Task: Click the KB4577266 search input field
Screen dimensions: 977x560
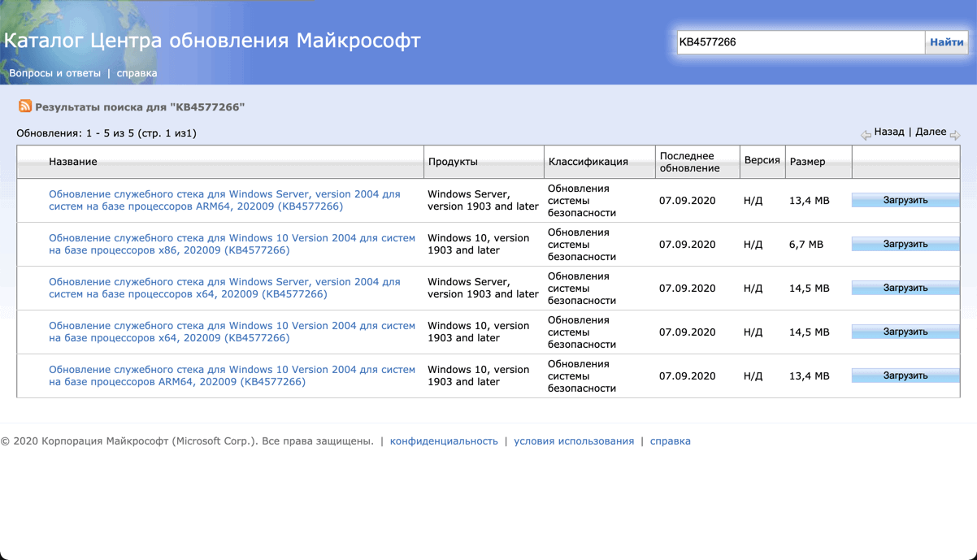Action: [x=801, y=42]
